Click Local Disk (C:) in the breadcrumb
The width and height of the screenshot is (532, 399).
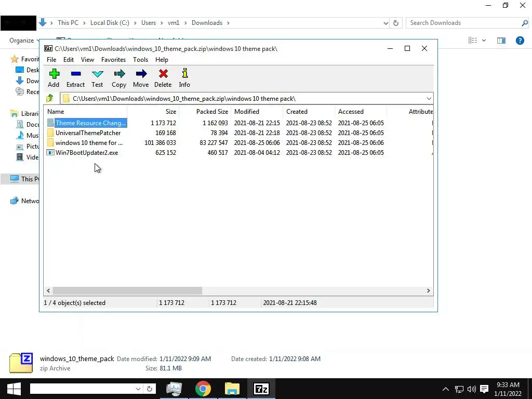tap(110, 23)
